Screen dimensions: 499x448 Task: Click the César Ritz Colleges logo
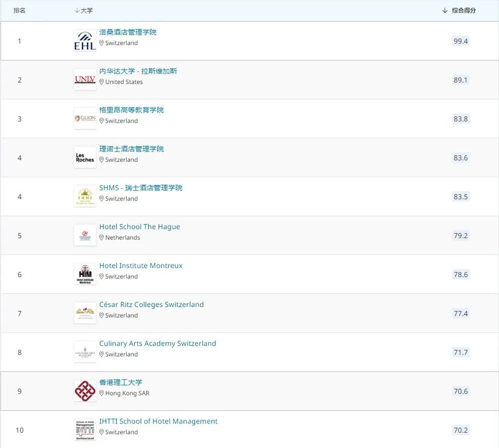(x=85, y=313)
